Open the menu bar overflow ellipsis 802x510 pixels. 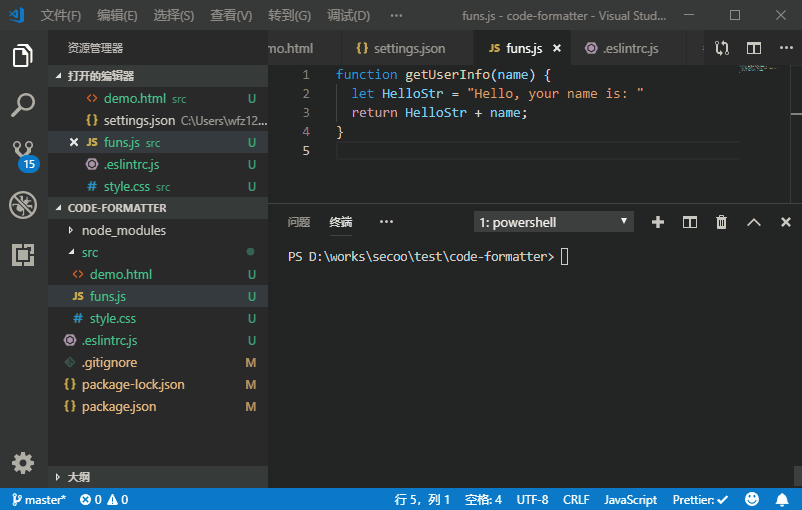[396, 15]
